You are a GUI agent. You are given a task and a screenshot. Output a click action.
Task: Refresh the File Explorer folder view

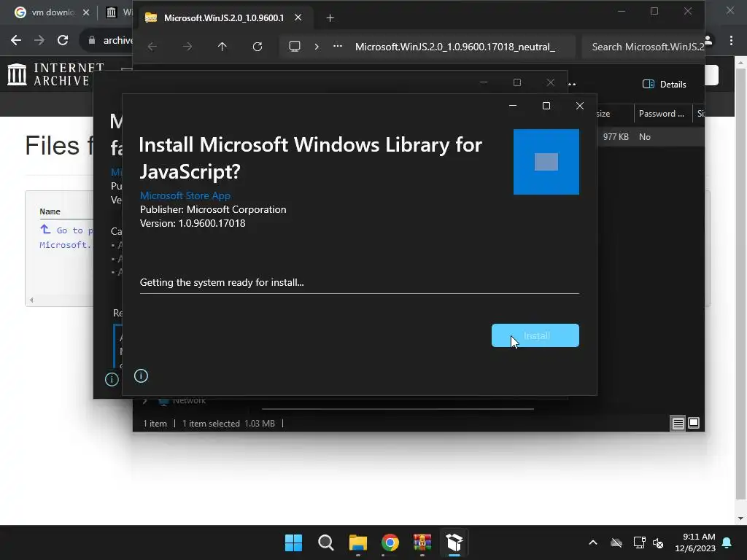pos(258,47)
